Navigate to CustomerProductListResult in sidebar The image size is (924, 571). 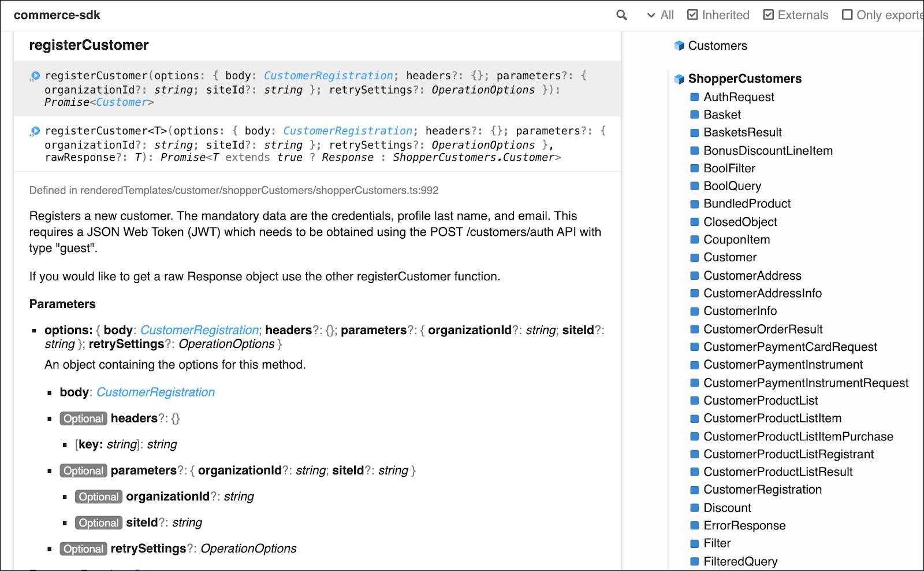[x=778, y=472]
